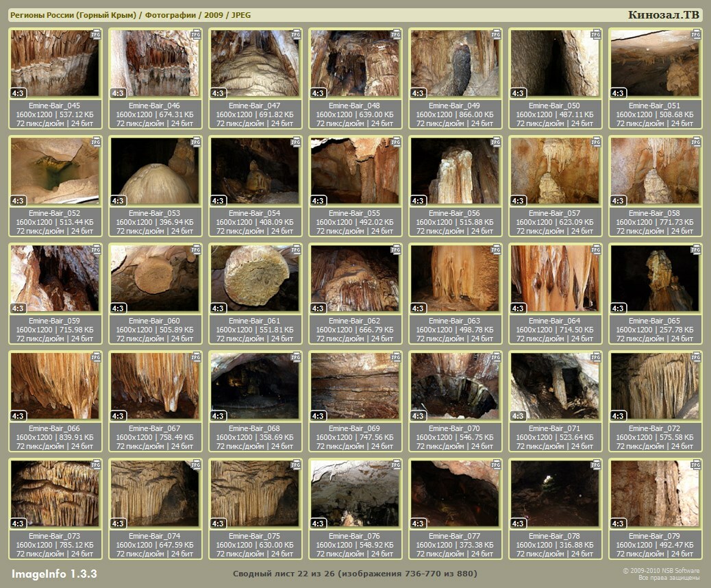Click the ImageInfo 1.3.3 label
This screenshot has width=711, height=588.
pyautogui.click(x=54, y=573)
